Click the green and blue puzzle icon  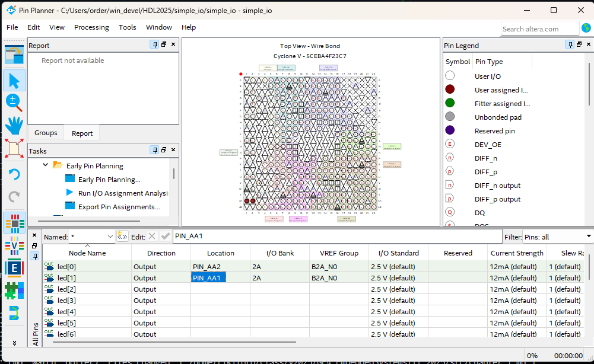pos(14,291)
